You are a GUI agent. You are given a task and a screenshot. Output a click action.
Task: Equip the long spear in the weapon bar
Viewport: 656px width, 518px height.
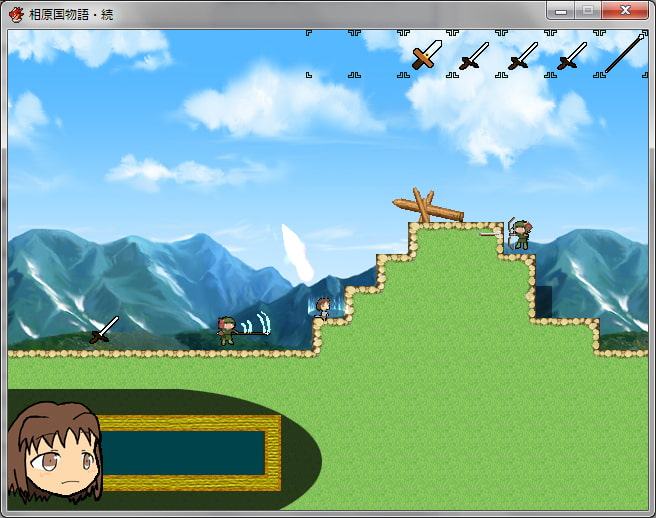(x=624, y=54)
